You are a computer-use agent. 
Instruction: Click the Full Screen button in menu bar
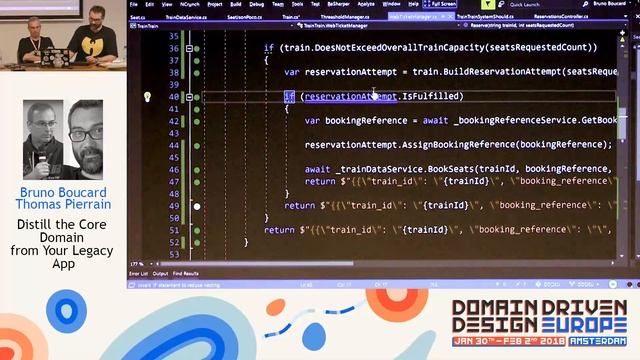pos(440,4)
